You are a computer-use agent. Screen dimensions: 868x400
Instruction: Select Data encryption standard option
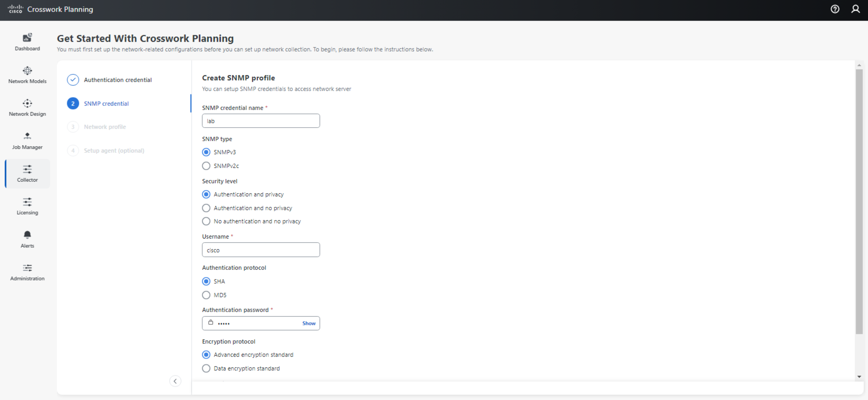point(206,368)
